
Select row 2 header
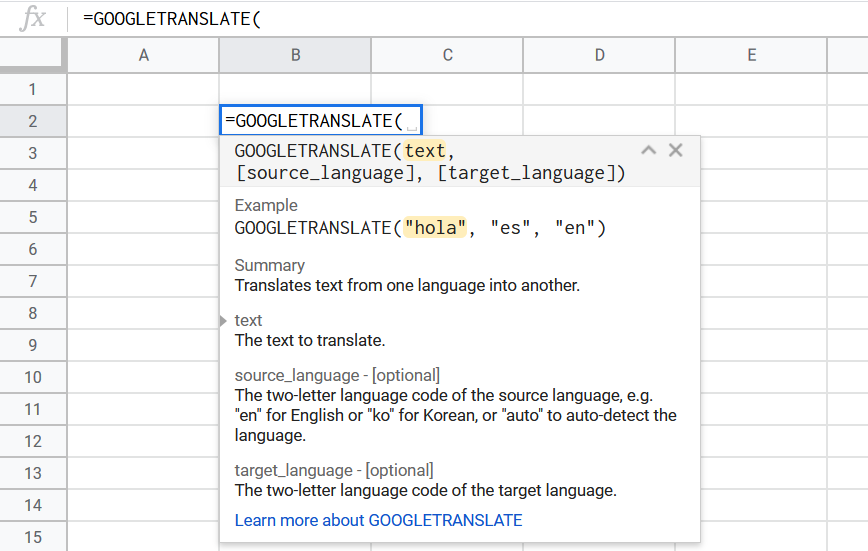(33, 121)
